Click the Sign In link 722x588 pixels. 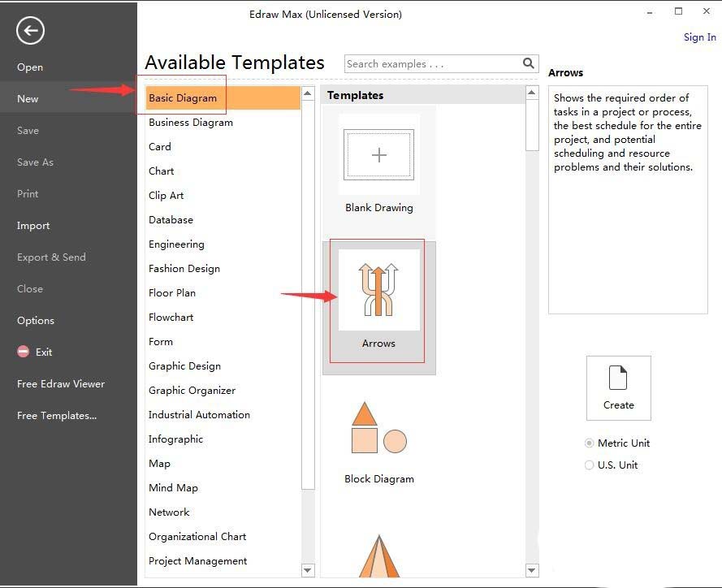pos(699,37)
